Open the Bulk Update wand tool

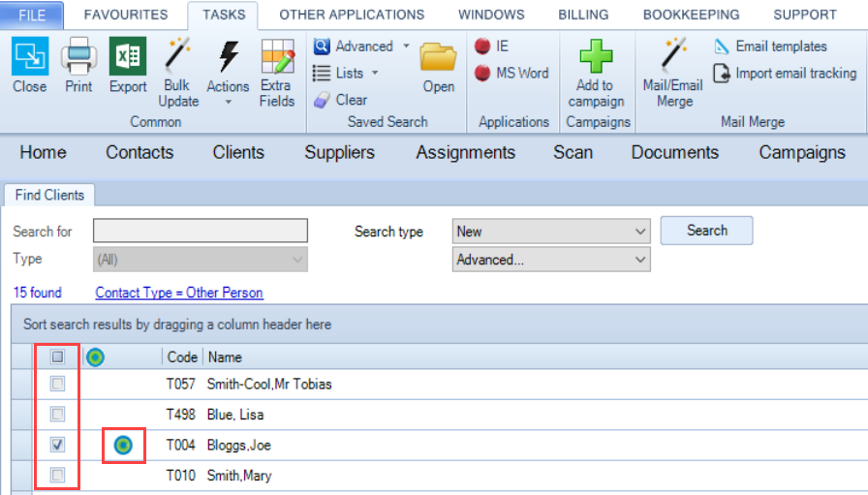coord(177,56)
